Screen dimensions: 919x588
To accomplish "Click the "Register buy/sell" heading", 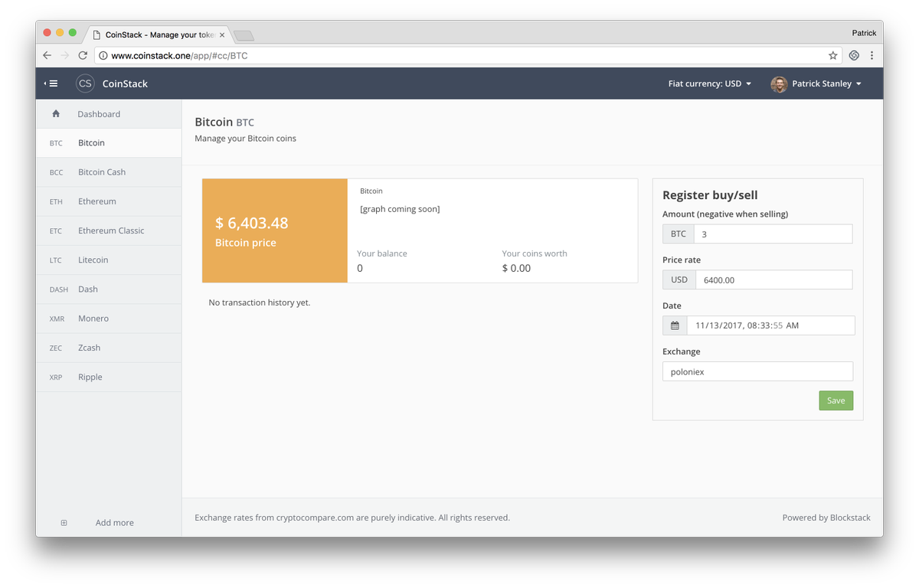I will (710, 195).
